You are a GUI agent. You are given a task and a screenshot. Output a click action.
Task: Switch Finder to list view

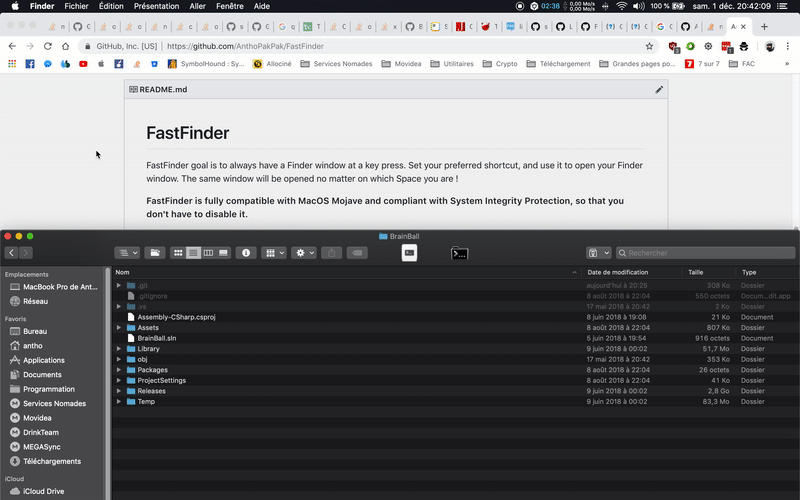click(193, 253)
